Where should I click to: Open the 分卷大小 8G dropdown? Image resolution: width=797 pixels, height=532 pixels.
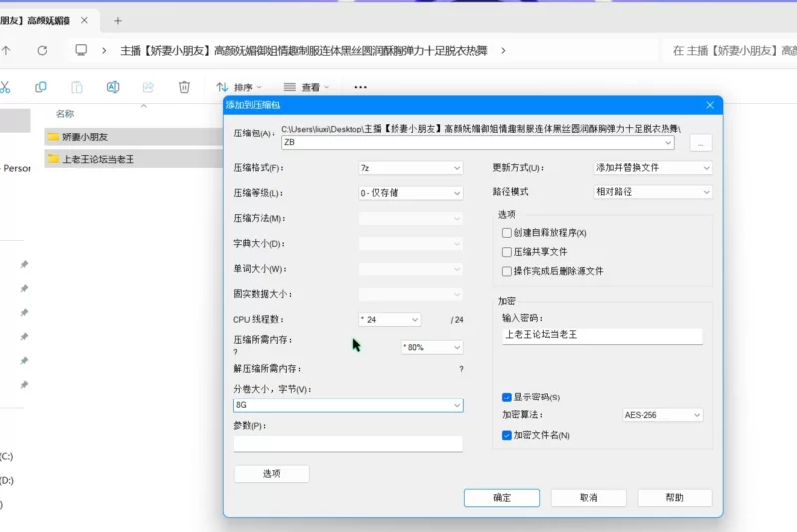[x=348, y=405]
